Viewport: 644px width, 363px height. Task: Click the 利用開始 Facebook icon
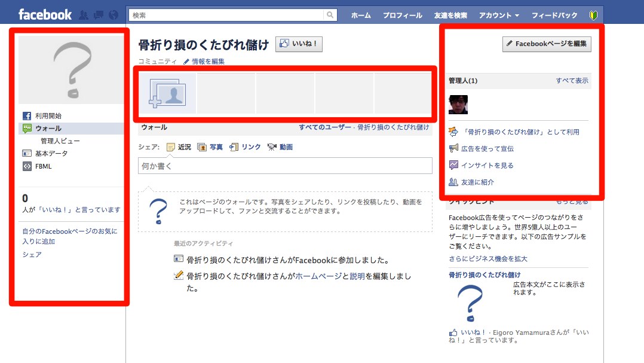pos(27,116)
